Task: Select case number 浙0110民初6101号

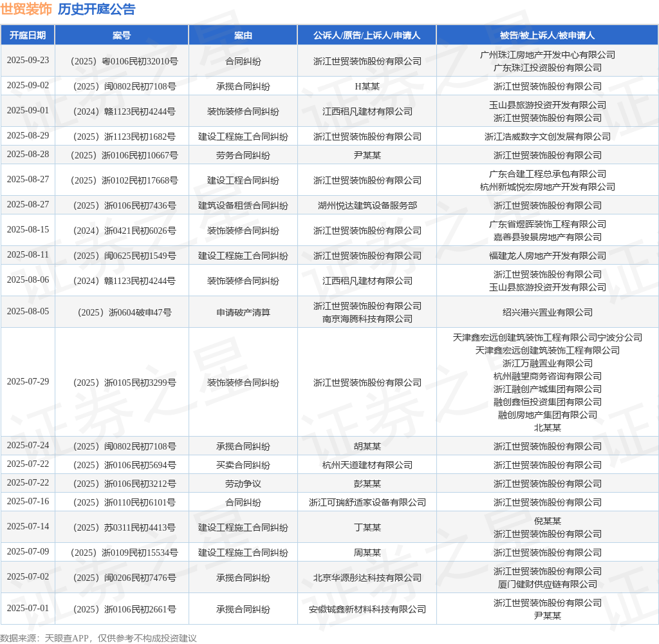Action: click(x=124, y=503)
